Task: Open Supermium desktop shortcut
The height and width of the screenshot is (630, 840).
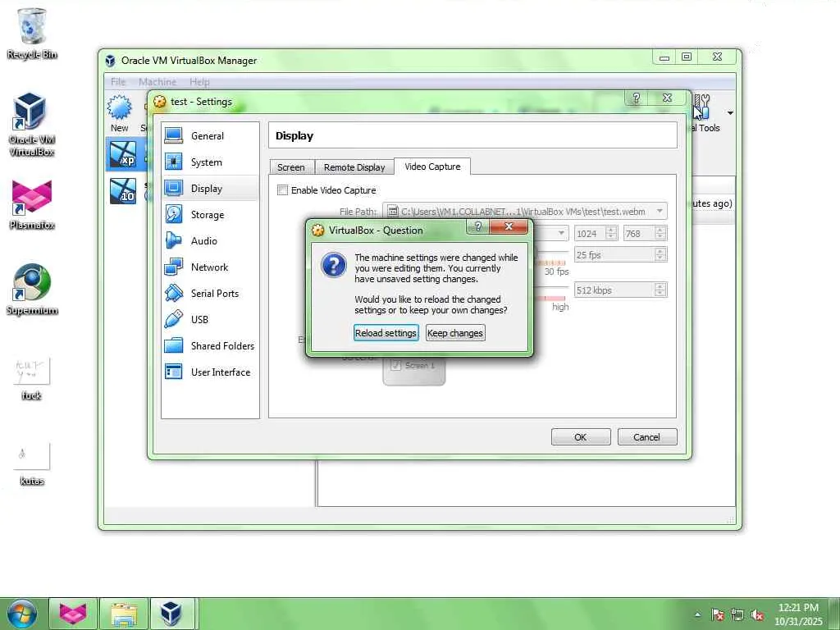Action: pos(32,290)
